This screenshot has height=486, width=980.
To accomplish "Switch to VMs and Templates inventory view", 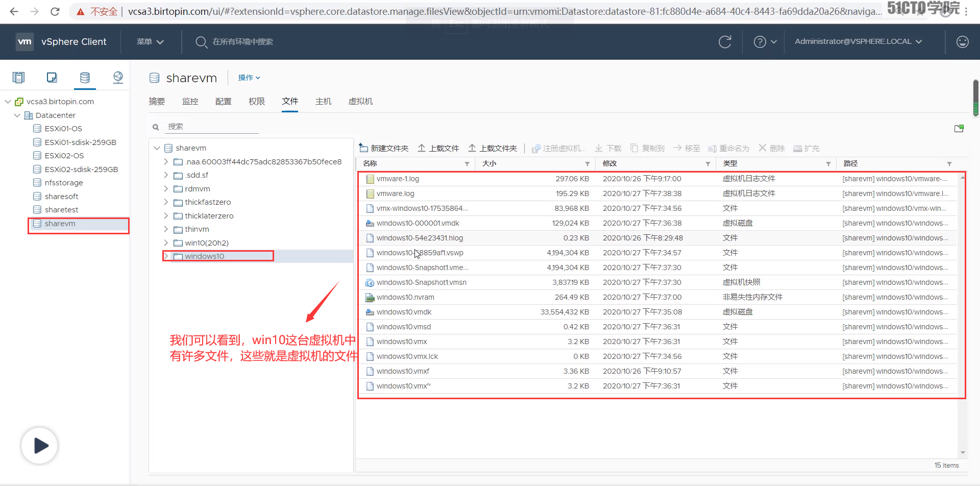I will [52, 77].
